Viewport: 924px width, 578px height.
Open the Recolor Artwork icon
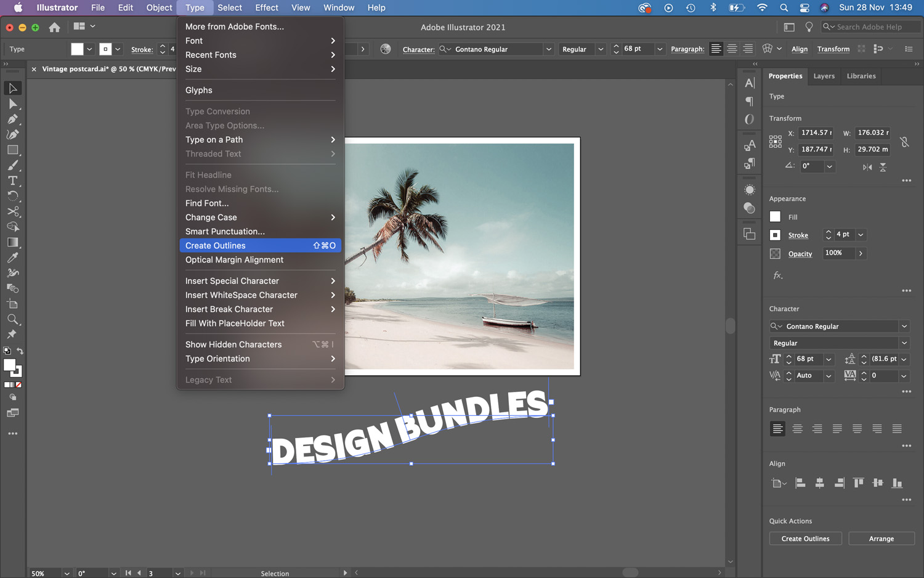[386, 49]
